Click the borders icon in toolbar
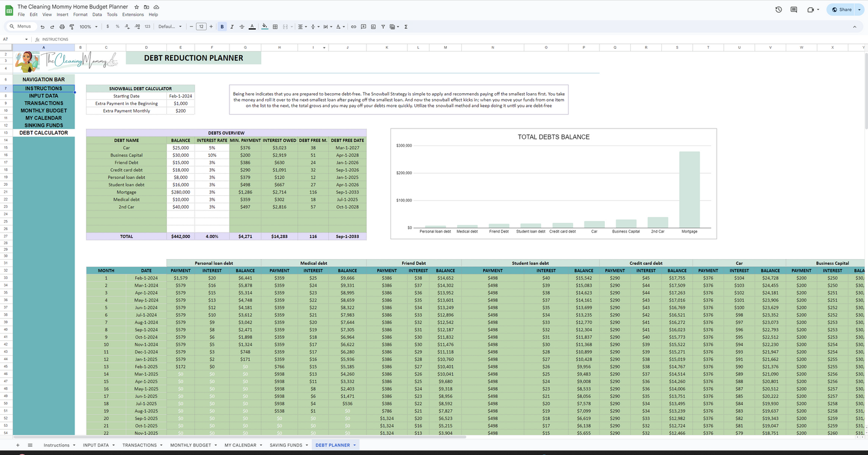The width and height of the screenshot is (868, 455). (275, 26)
